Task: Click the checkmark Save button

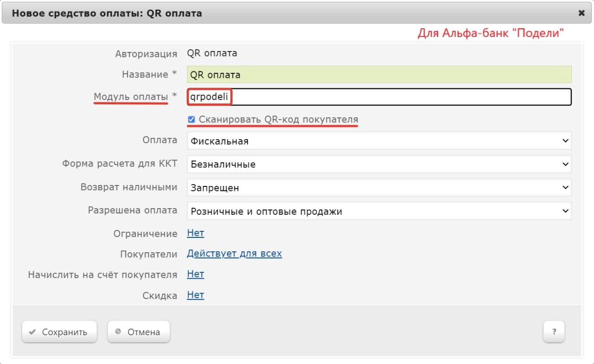Action: (59, 332)
